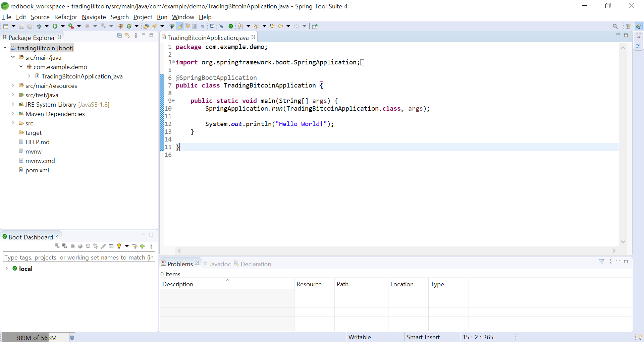The width and height of the screenshot is (644, 342).
Task: Click green plus icon in Boot Dashboard
Action: [x=143, y=246]
